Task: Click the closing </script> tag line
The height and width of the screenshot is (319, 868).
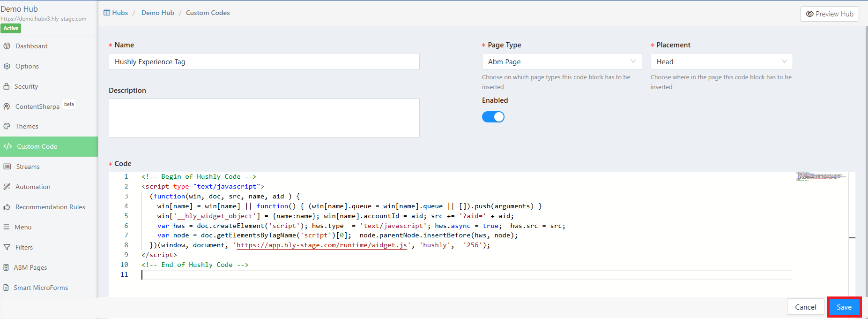Action: 159,255
